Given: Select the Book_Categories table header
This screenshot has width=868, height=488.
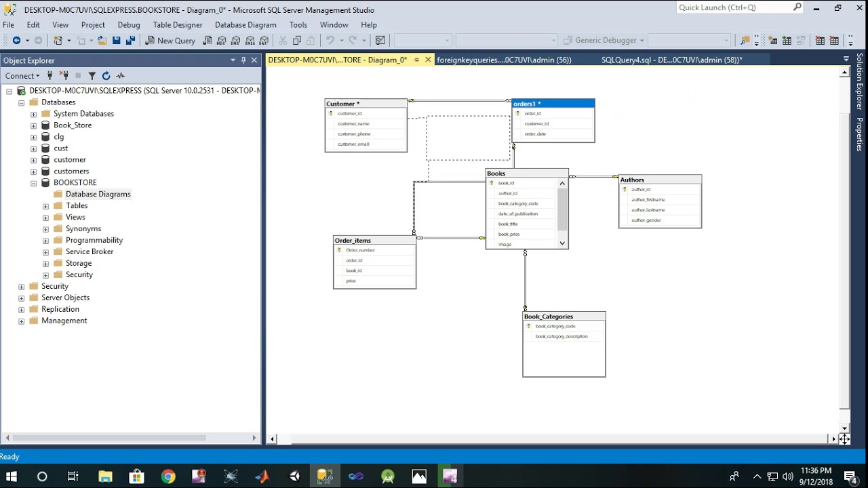Looking at the screenshot, I should [564, 317].
